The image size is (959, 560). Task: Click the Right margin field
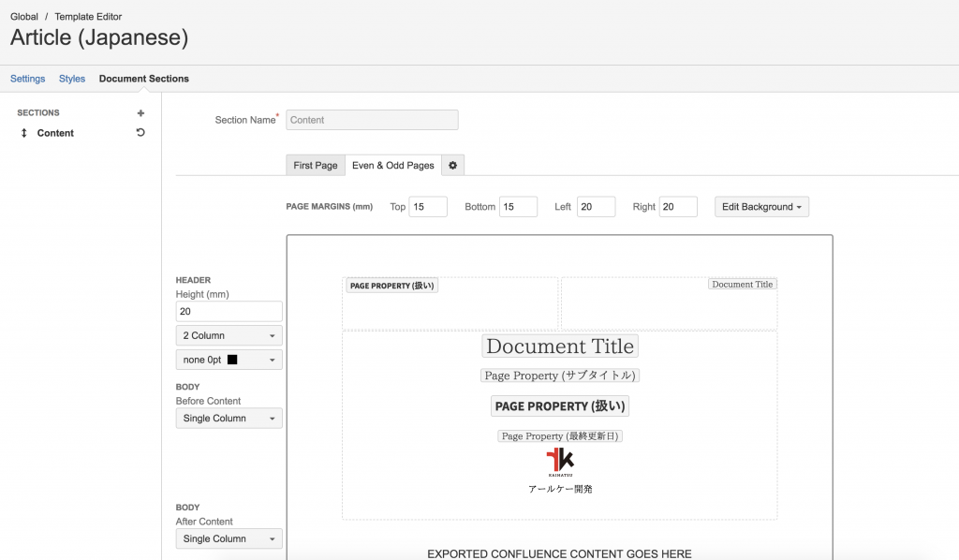pos(678,207)
